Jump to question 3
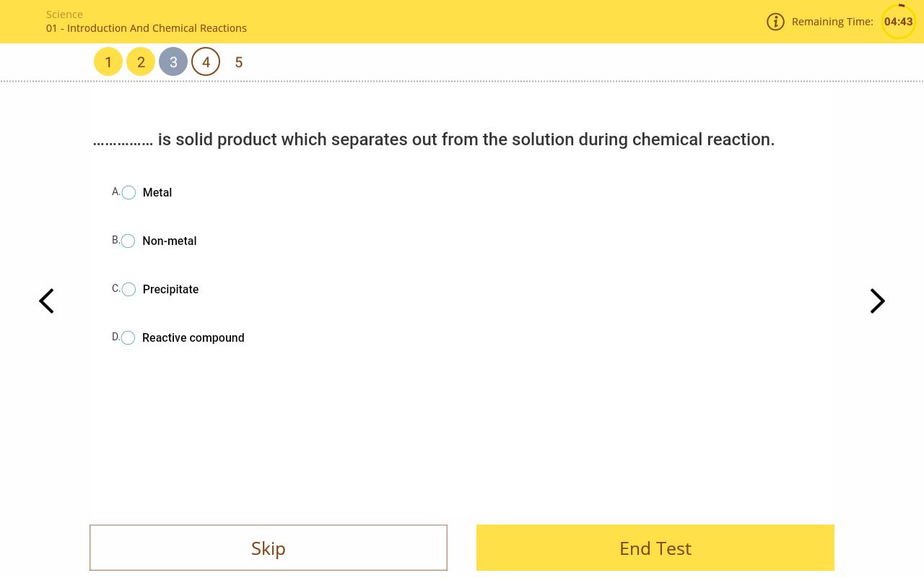This screenshot has height=578, width=924. point(173,62)
